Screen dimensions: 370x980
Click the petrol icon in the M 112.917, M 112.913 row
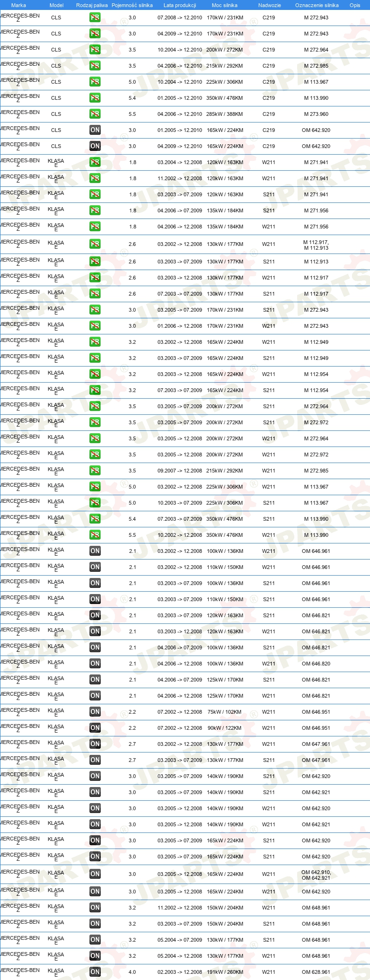[95, 244]
